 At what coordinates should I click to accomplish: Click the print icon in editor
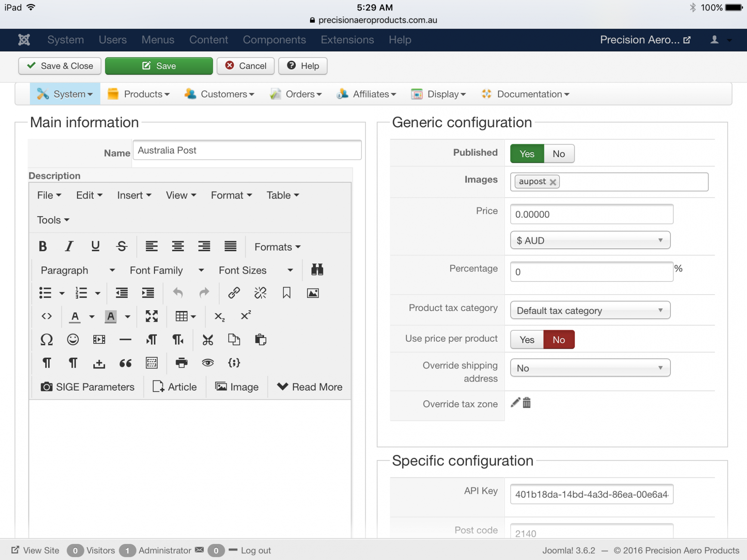click(x=182, y=363)
